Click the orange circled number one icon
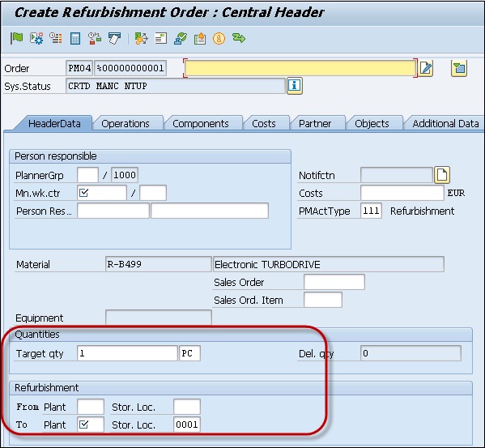This screenshot has width=485, height=448. [x=219, y=39]
